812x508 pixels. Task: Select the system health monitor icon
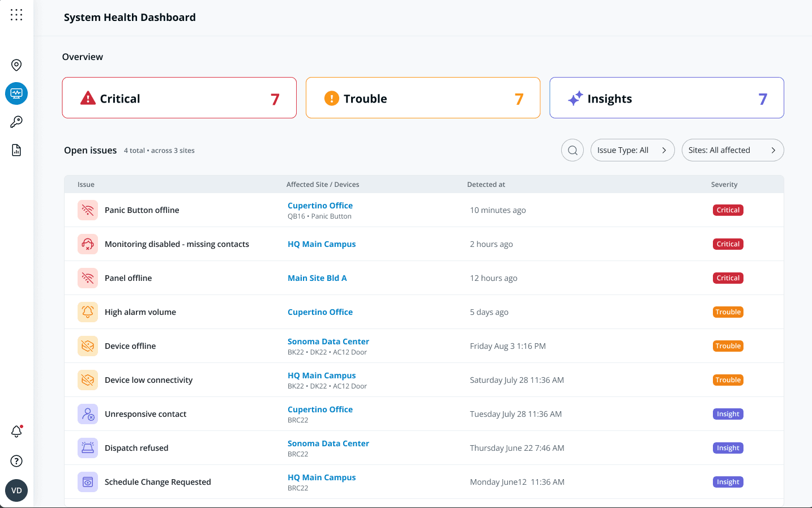tap(16, 93)
